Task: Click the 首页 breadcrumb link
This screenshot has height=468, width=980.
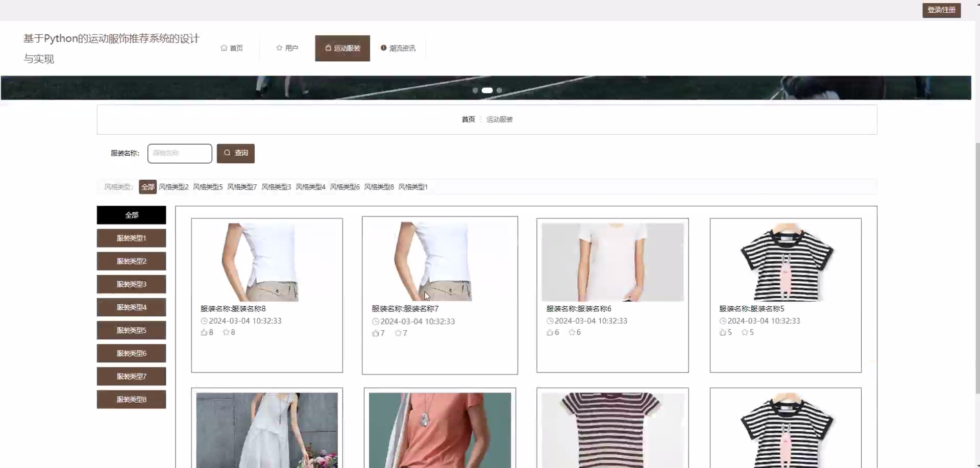Action: (x=468, y=119)
